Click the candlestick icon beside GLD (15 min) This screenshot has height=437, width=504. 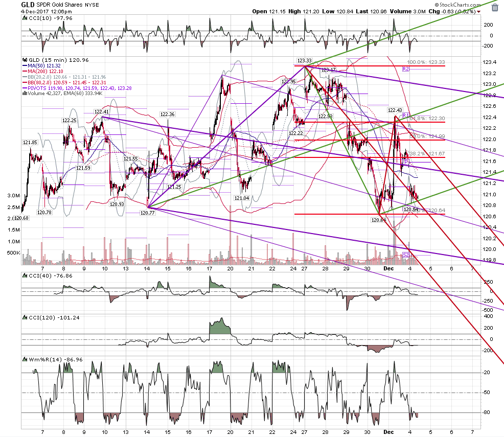tap(25, 60)
